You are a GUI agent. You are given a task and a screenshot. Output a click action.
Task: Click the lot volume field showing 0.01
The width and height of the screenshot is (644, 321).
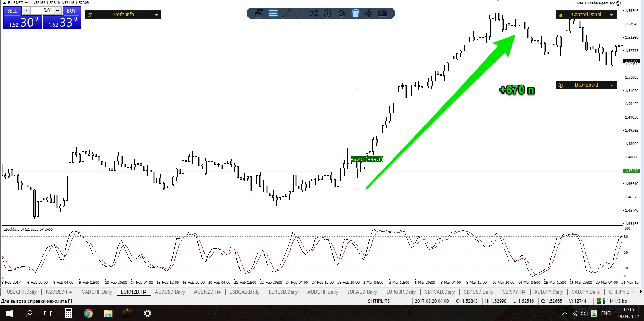(42, 10)
